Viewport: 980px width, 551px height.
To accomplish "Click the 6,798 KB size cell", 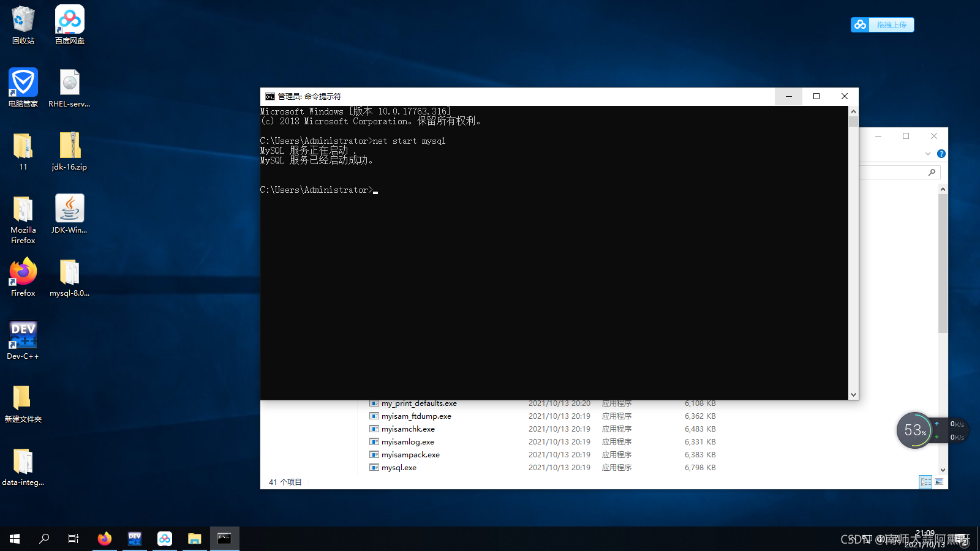I will pos(700,468).
